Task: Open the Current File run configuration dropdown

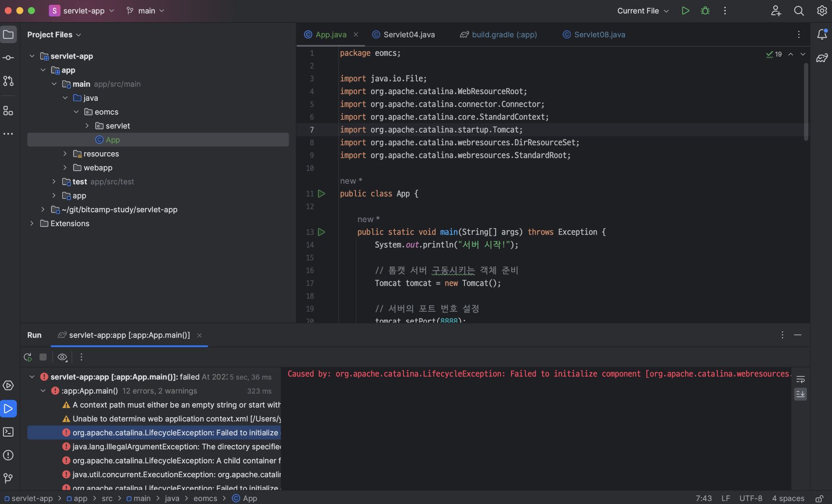Action: (x=643, y=11)
